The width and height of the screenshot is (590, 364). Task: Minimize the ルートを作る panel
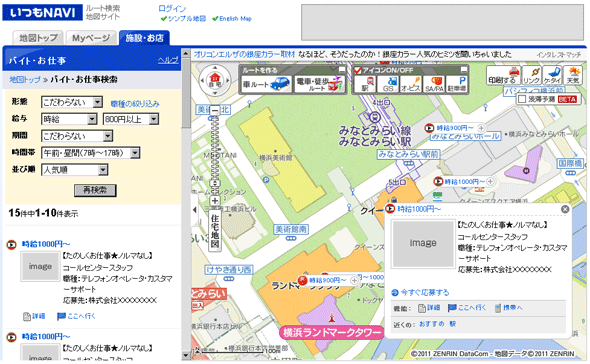tap(342, 70)
